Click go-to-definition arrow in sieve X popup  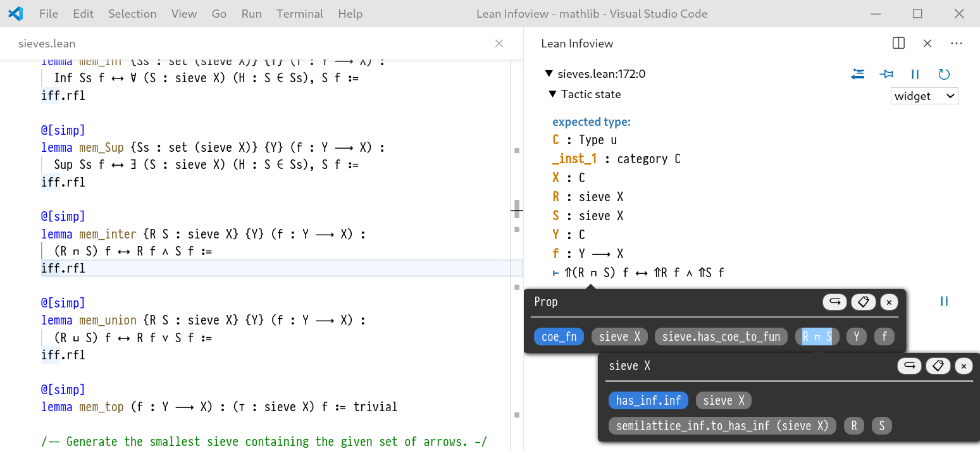pos(909,366)
